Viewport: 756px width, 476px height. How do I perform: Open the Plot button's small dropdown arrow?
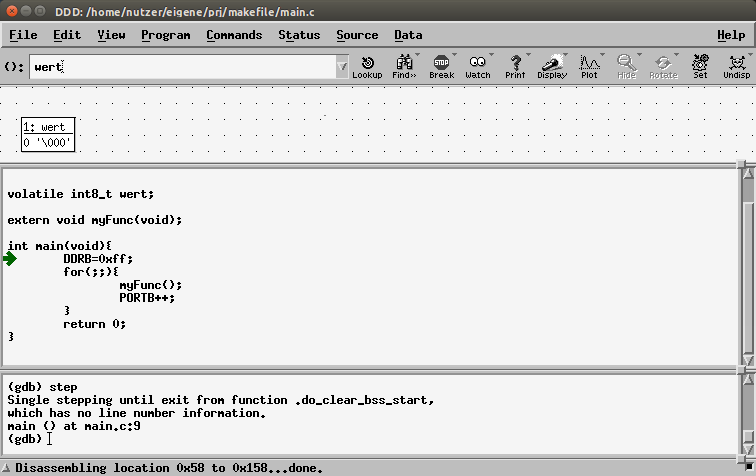pos(602,54)
